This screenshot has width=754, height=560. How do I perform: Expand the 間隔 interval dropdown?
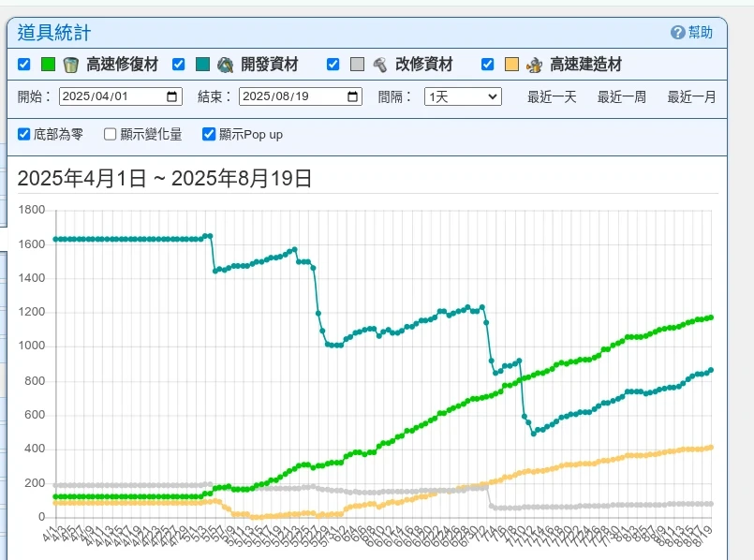[463, 96]
